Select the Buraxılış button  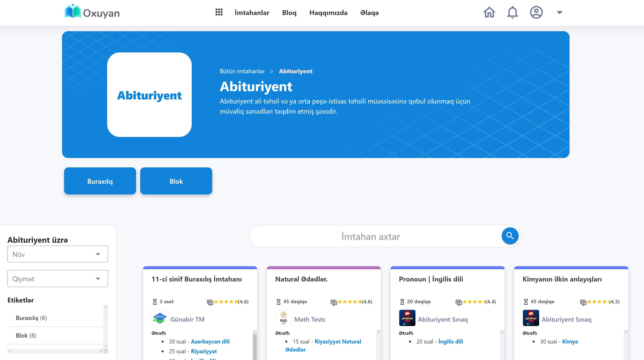point(100,181)
